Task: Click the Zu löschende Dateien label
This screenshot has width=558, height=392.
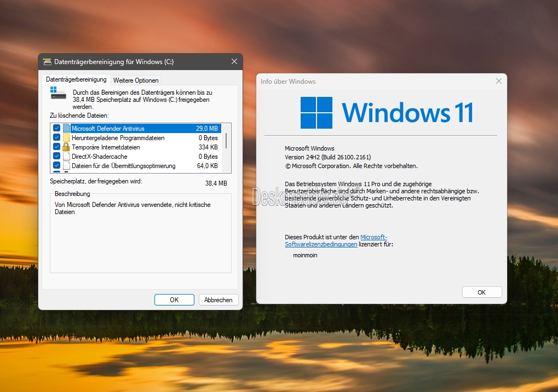Action: (x=79, y=116)
